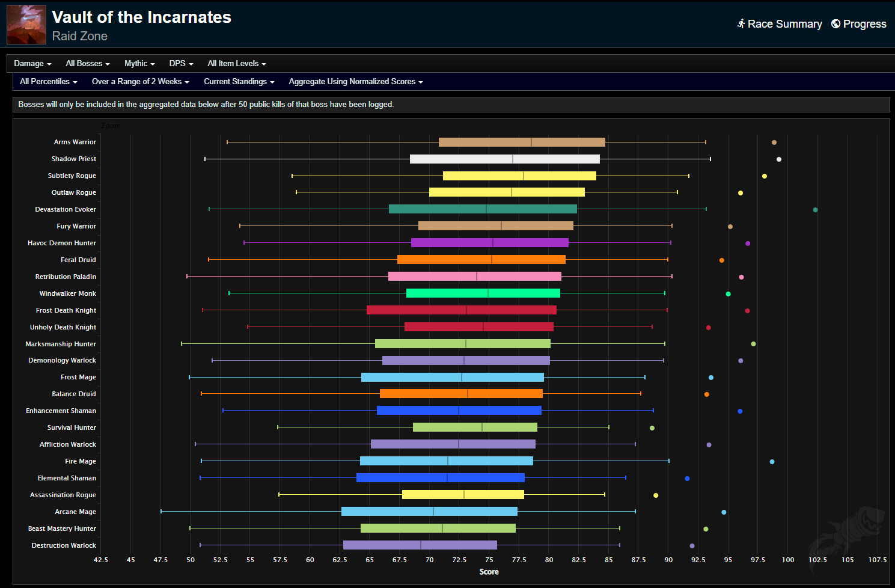Open Aggregate Using Normalized Scores dropdown
This screenshot has height=588, width=895.
[356, 81]
